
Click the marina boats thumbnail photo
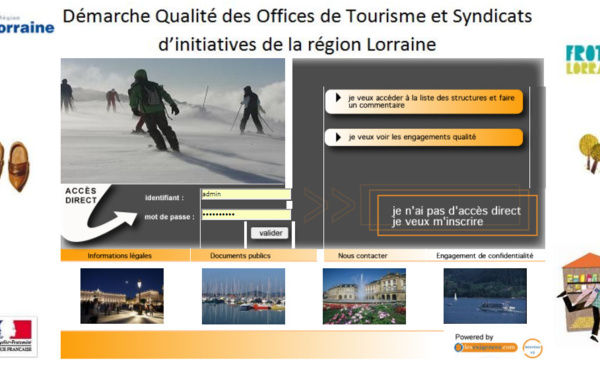click(x=243, y=296)
